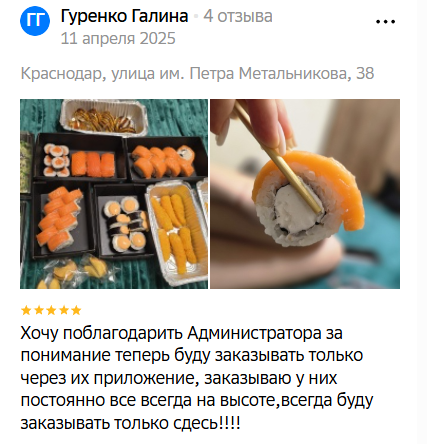Viewport: 427px width, 444px height.
Task: Click the second rating star
Action: click(38, 310)
